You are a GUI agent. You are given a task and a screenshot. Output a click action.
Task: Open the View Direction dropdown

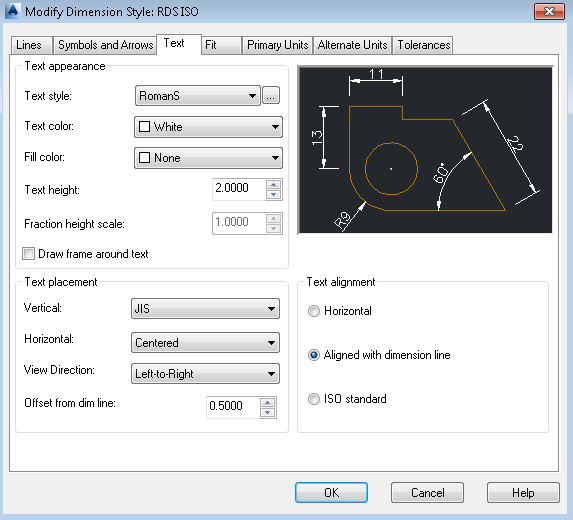pos(205,373)
